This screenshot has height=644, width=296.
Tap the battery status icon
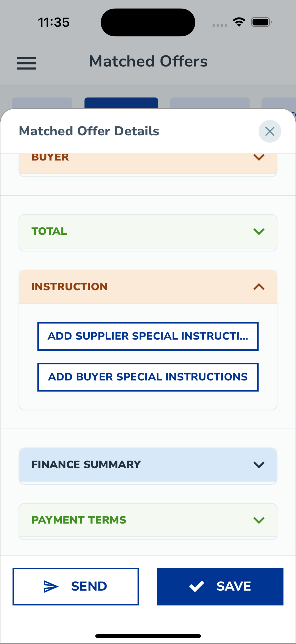[261, 22]
